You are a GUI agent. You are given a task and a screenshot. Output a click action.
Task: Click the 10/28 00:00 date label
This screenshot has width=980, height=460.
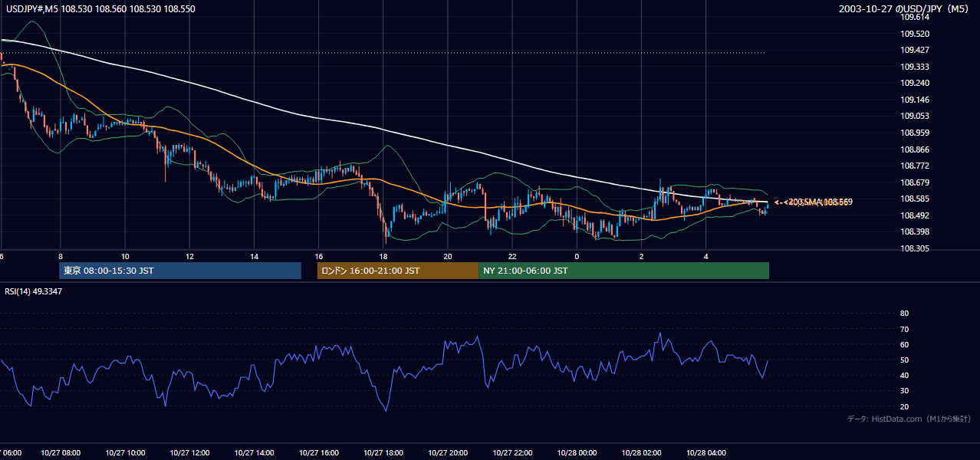(x=576, y=453)
